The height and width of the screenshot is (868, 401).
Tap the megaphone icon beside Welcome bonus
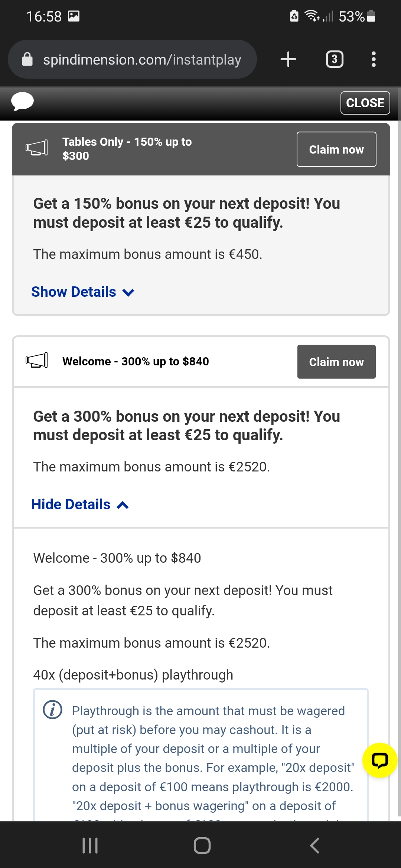click(36, 360)
